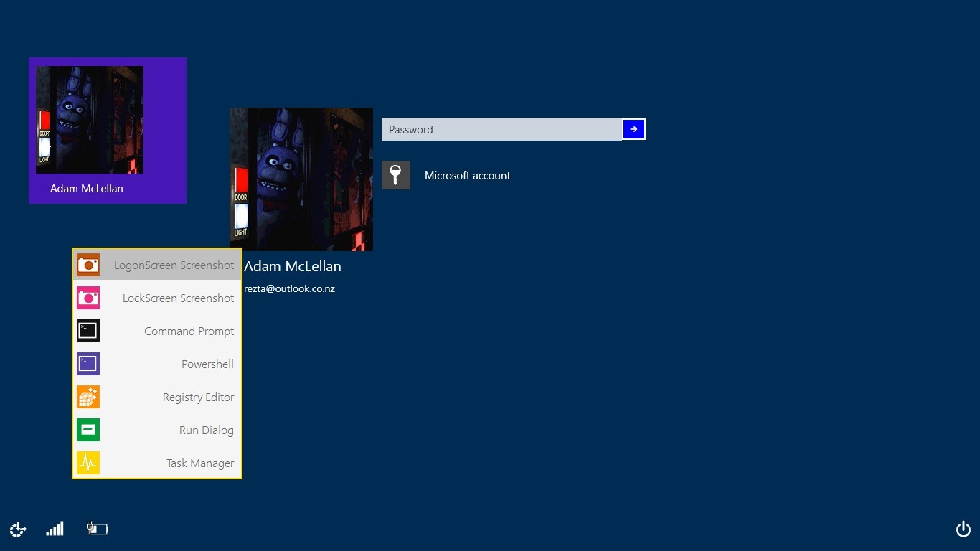Click the pink LockScreen Screenshot camera icon

[x=88, y=298]
